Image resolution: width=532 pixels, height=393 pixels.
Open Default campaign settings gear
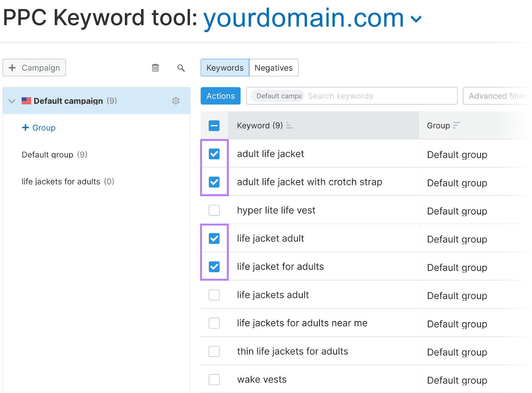176,101
